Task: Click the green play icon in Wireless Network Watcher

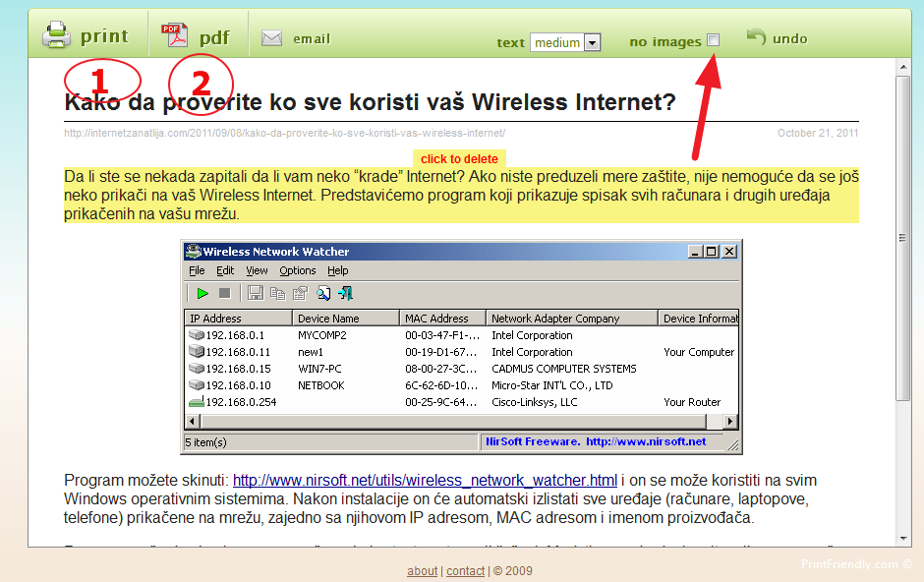Action: pyautogui.click(x=202, y=293)
